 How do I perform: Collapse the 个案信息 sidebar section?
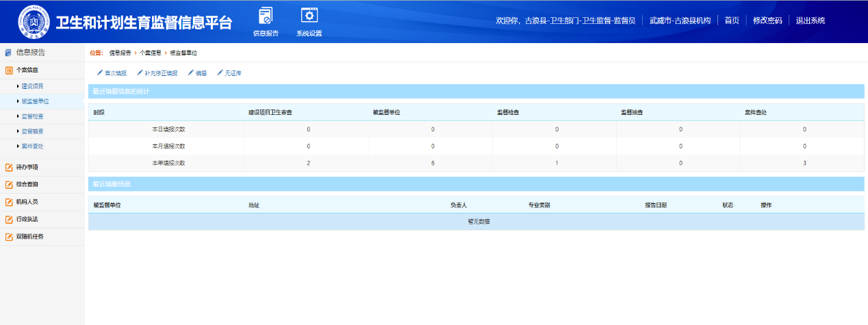(27, 70)
